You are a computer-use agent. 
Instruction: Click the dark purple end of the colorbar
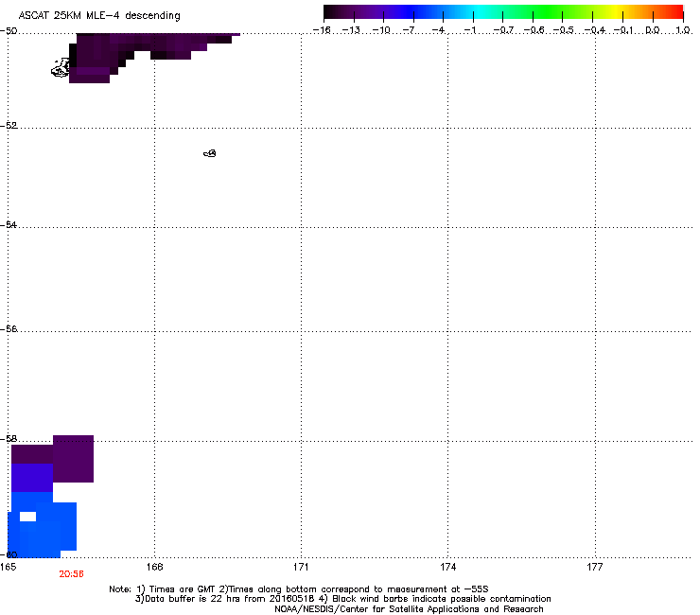(340, 11)
